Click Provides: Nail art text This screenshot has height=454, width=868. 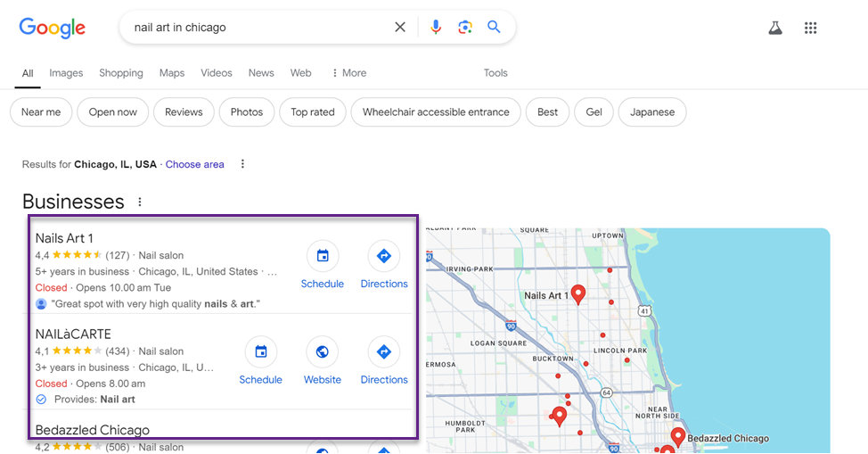(94, 399)
